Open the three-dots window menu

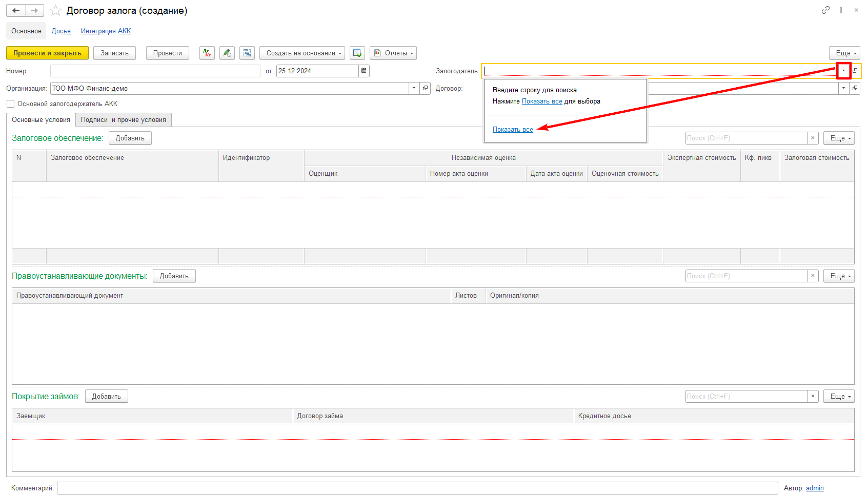[x=841, y=10]
